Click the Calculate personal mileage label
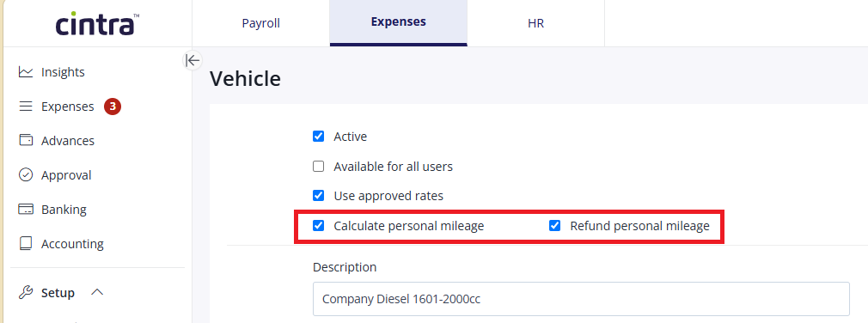868x323 pixels. pyautogui.click(x=408, y=225)
